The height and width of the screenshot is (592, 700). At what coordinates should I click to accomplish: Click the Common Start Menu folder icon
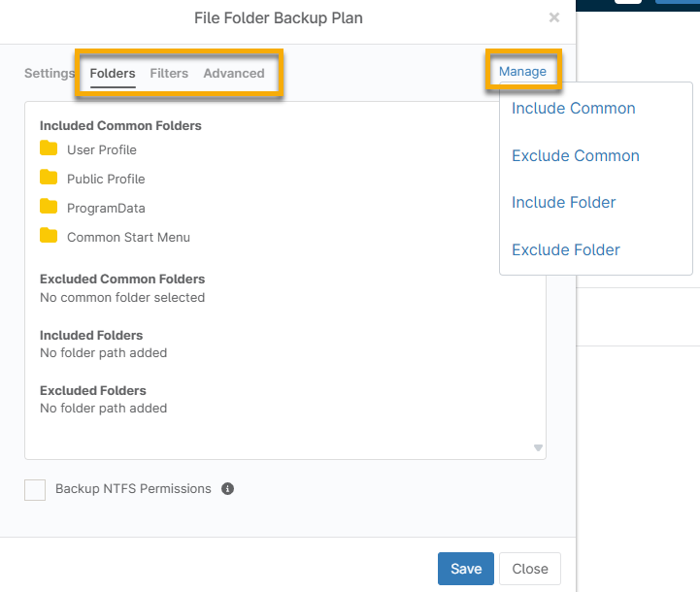click(49, 236)
